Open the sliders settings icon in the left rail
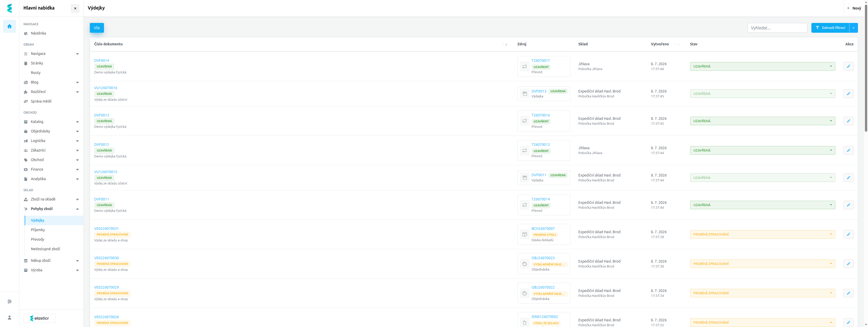868x327 pixels. (x=10, y=301)
